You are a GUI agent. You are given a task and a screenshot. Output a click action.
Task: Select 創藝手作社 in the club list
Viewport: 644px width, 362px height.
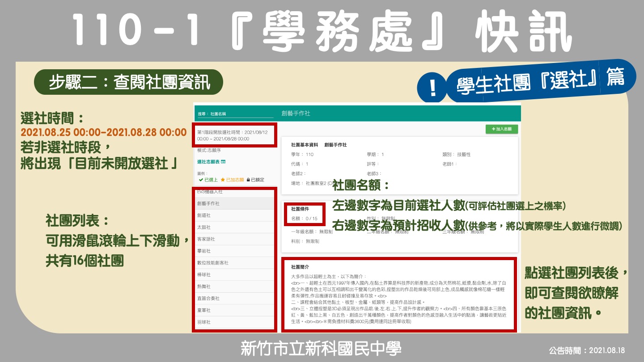[x=235, y=203]
